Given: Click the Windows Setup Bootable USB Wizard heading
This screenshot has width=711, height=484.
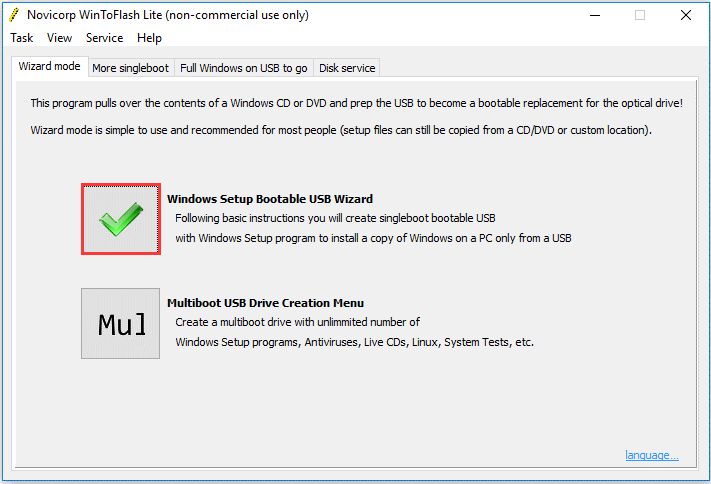Looking at the screenshot, I should (270, 199).
